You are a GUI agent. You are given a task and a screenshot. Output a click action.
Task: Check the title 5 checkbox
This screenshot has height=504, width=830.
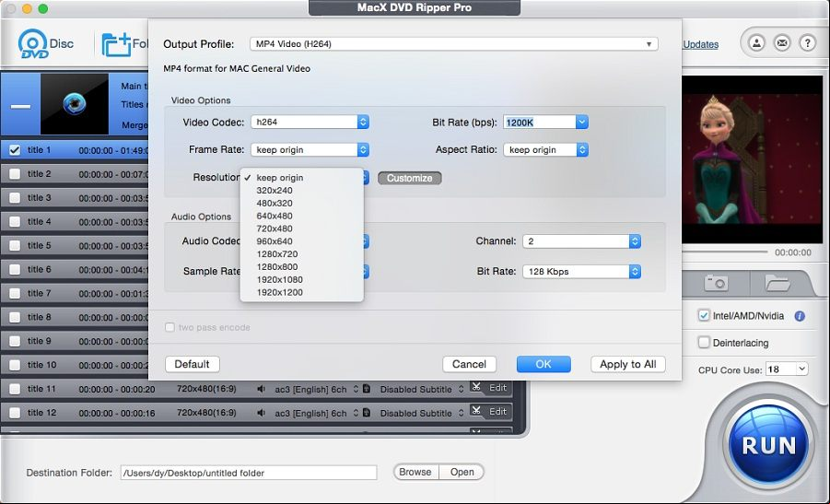pyautogui.click(x=15, y=246)
